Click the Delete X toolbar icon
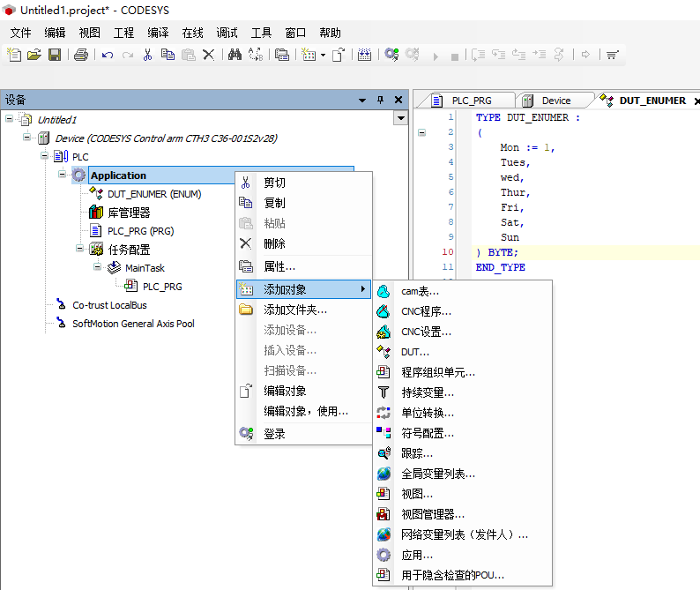This screenshot has height=590, width=700. pyautogui.click(x=208, y=55)
